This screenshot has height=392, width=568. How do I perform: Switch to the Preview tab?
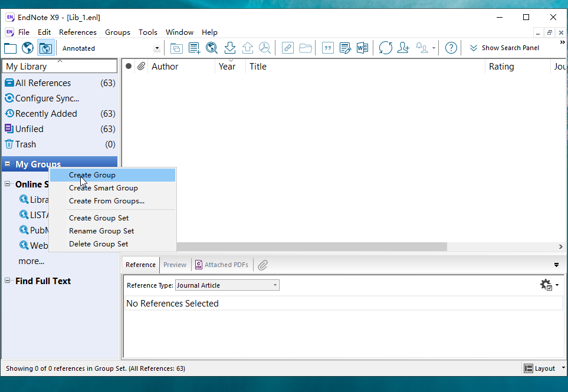[175, 265]
